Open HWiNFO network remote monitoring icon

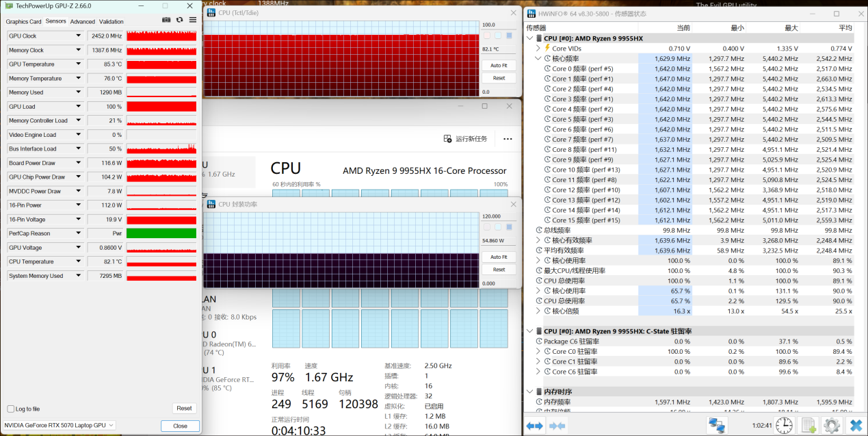tap(717, 426)
